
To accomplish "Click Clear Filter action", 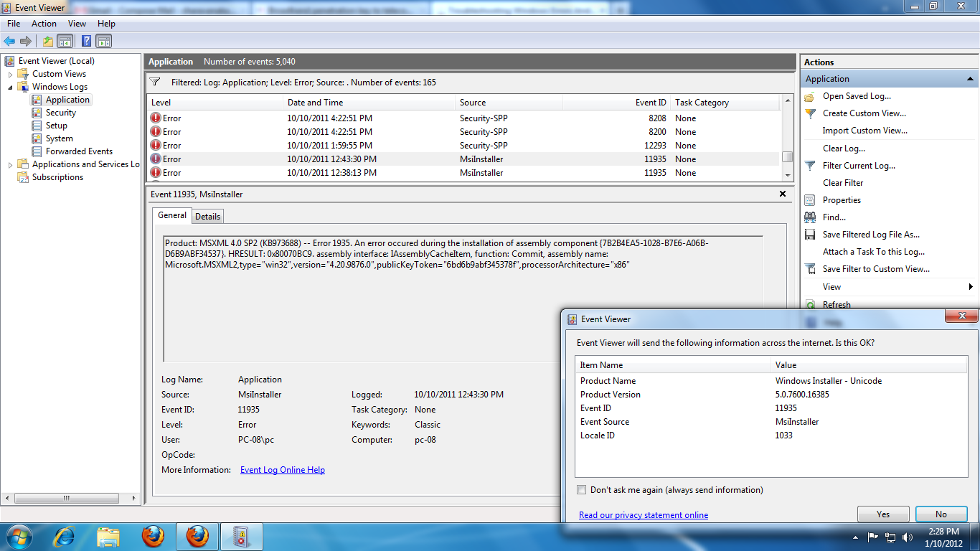I will pyautogui.click(x=843, y=183).
